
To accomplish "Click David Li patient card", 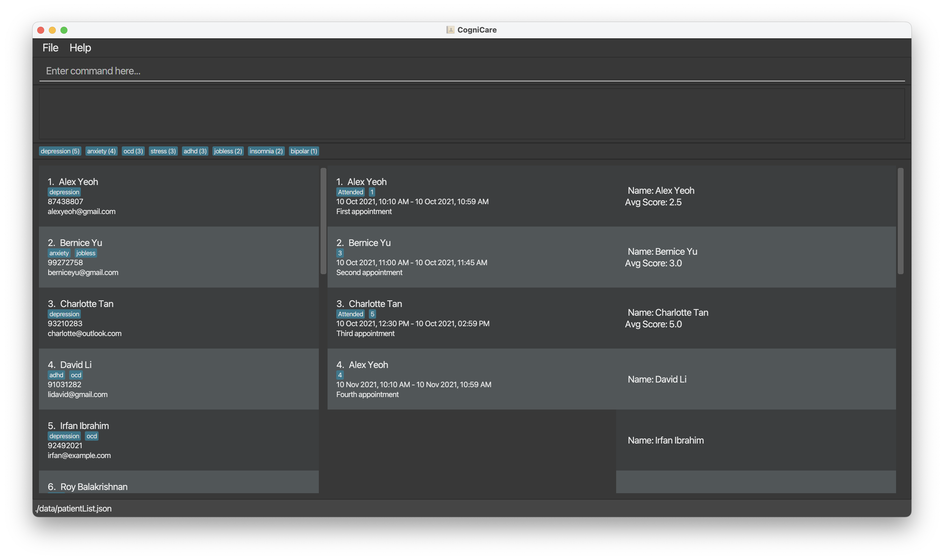I will click(x=178, y=379).
